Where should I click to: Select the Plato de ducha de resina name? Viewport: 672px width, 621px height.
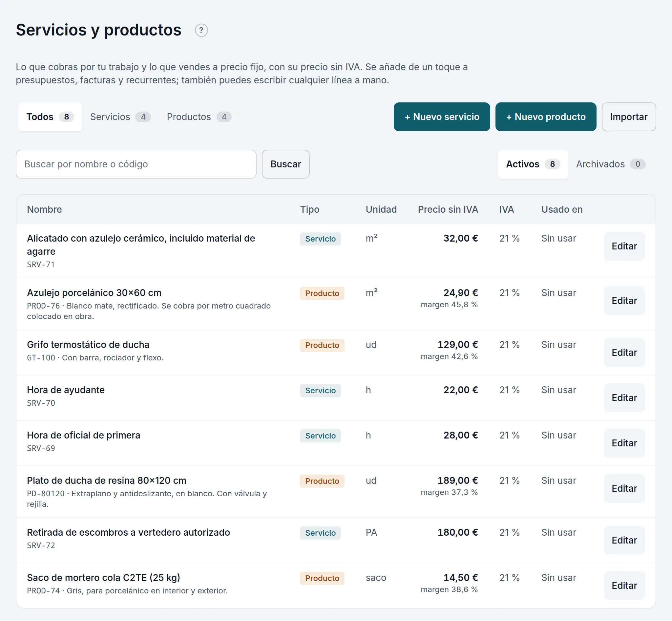pos(107,481)
